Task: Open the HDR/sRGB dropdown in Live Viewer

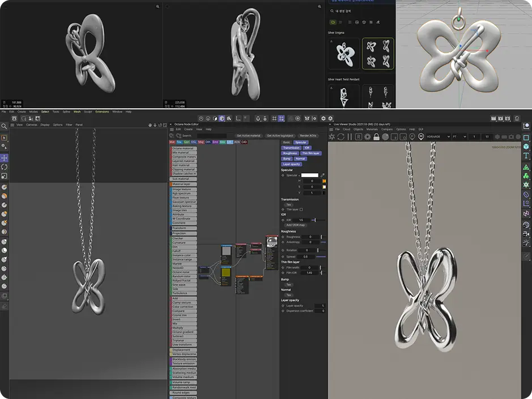Action: coord(438,136)
